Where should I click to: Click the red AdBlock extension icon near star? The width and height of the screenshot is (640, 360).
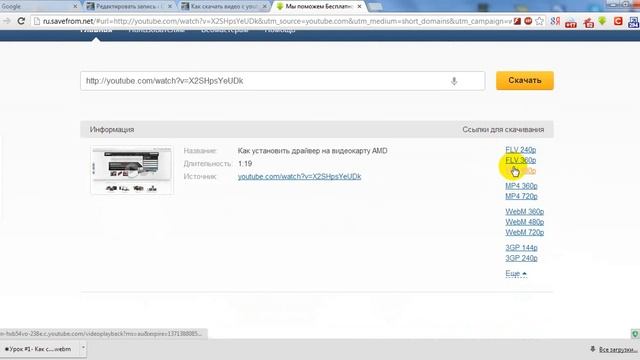pos(528,21)
